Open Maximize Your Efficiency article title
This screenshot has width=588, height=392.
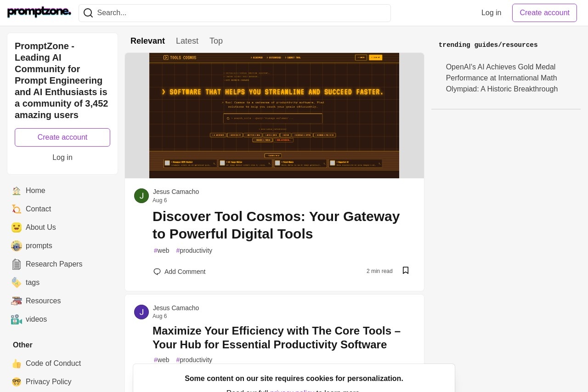point(277,338)
